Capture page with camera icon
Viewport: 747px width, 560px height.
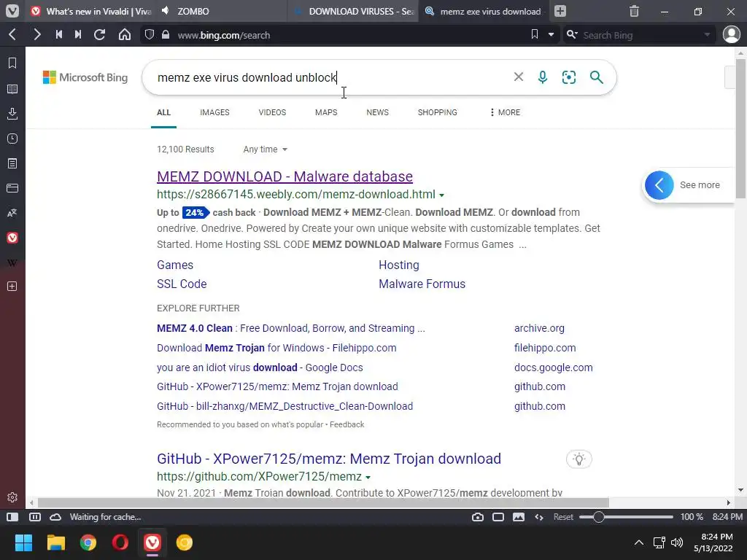tap(477, 517)
